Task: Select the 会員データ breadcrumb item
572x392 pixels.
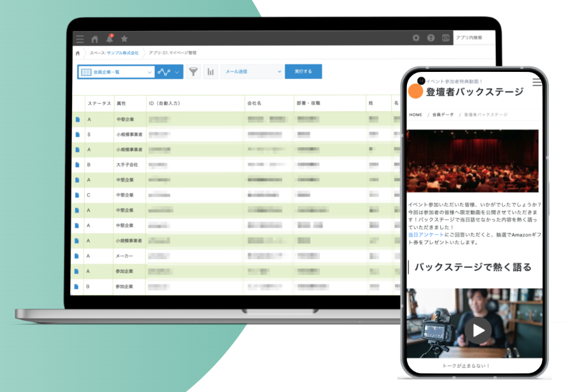Action: click(443, 115)
